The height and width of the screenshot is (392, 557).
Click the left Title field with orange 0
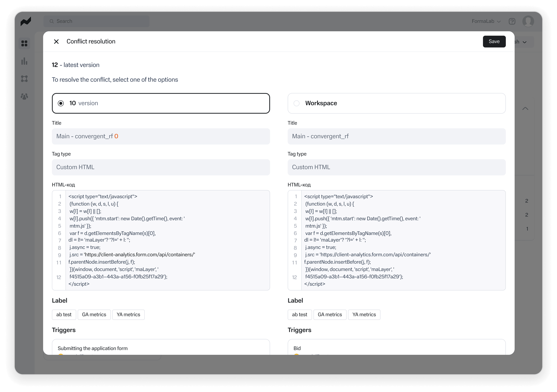point(161,136)
